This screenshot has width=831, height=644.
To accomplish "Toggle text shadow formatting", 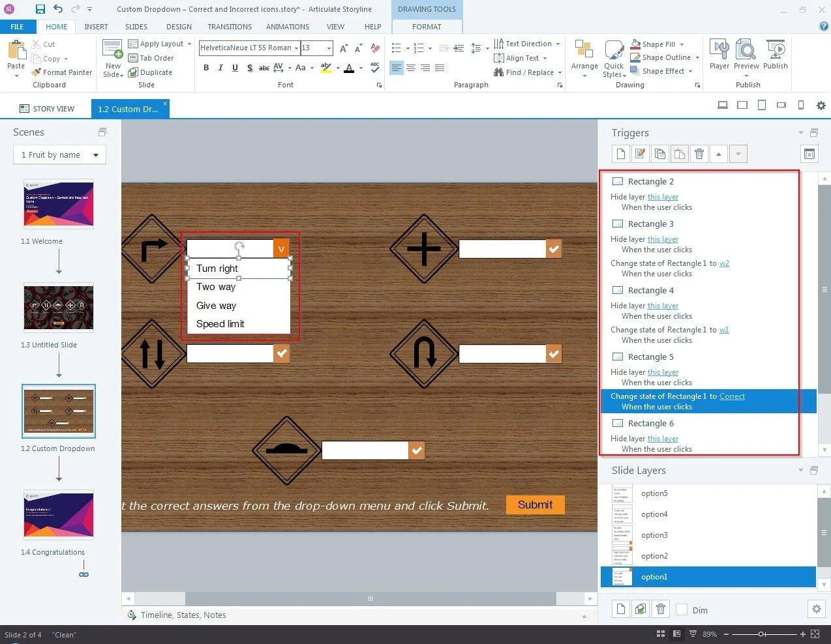I will [249, 68].
